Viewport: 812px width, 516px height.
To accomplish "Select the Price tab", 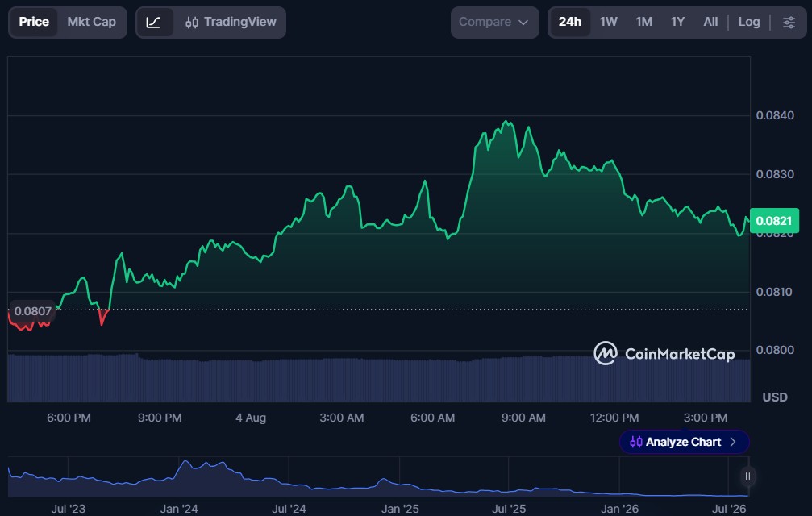I will pyautogui.click(x=34, y=23).
